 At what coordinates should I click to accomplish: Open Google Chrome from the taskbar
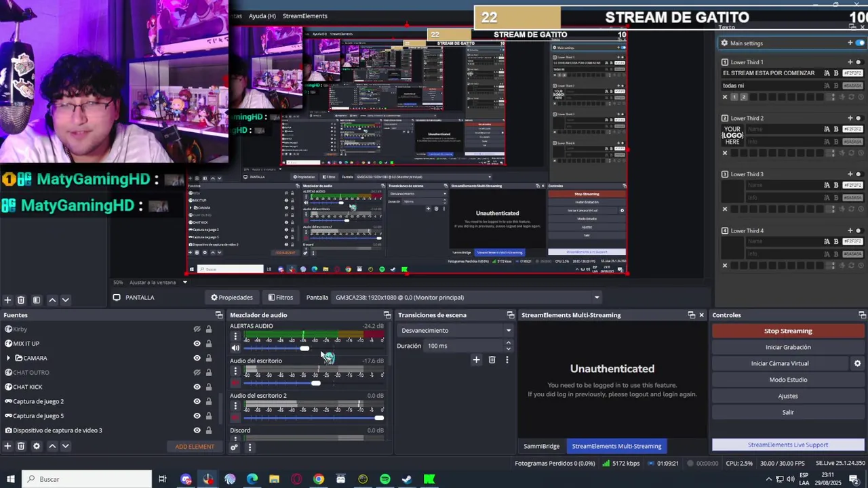coord(319,479)
